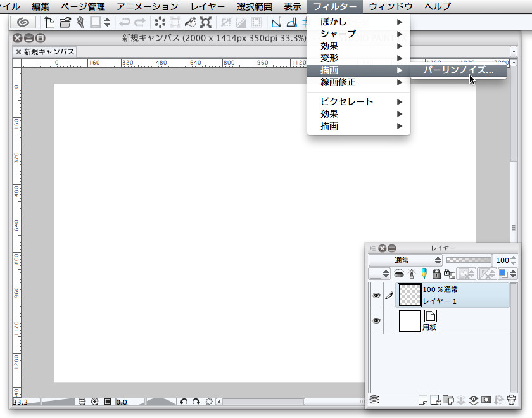Click the grayed-out Save icon
This screenshot has height=418, width=532.
pyautogui.click(x=96, y=22)
